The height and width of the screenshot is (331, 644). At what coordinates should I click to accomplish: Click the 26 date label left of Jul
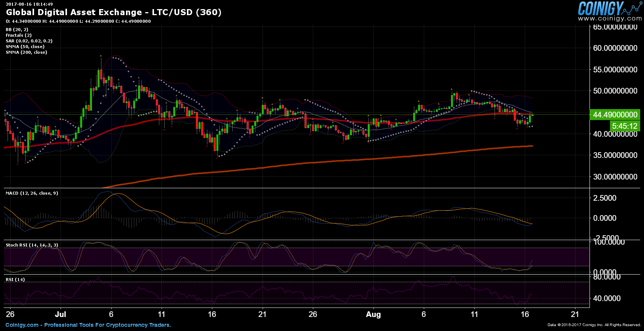[10, 314]
